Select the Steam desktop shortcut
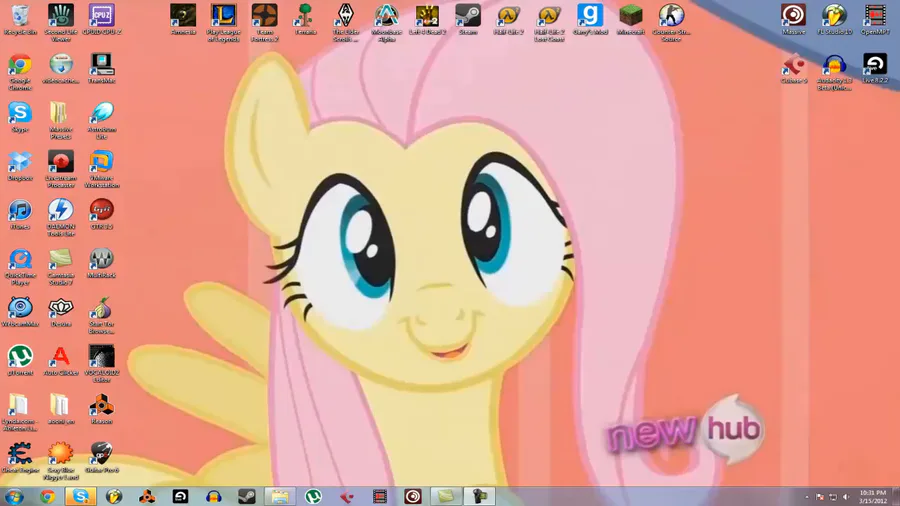Image resolution: width=900 pixels, height=506 pixels. coord(468,20)
